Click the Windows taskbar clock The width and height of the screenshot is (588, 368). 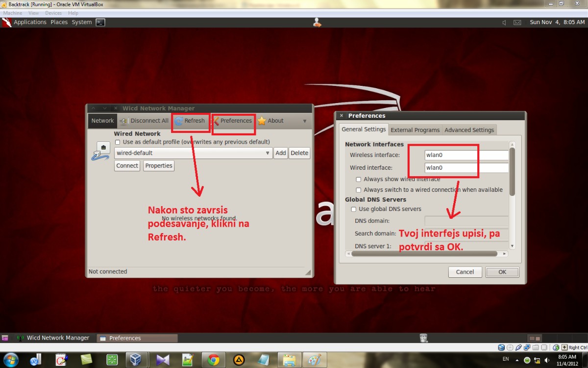tap(567, 360)
